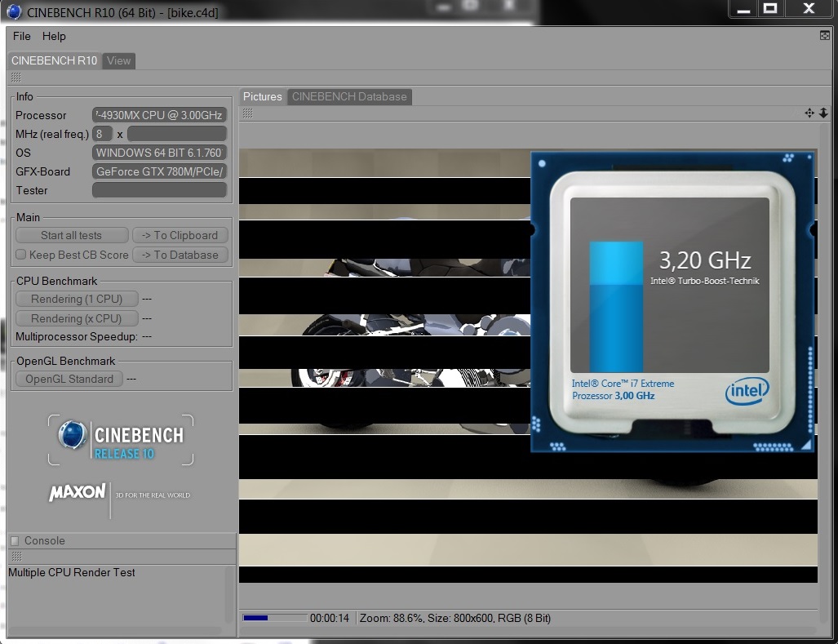Click the empty MHz frequency field
The height and width of the screenshot is (644, 838).
click(x=177, y=134)
